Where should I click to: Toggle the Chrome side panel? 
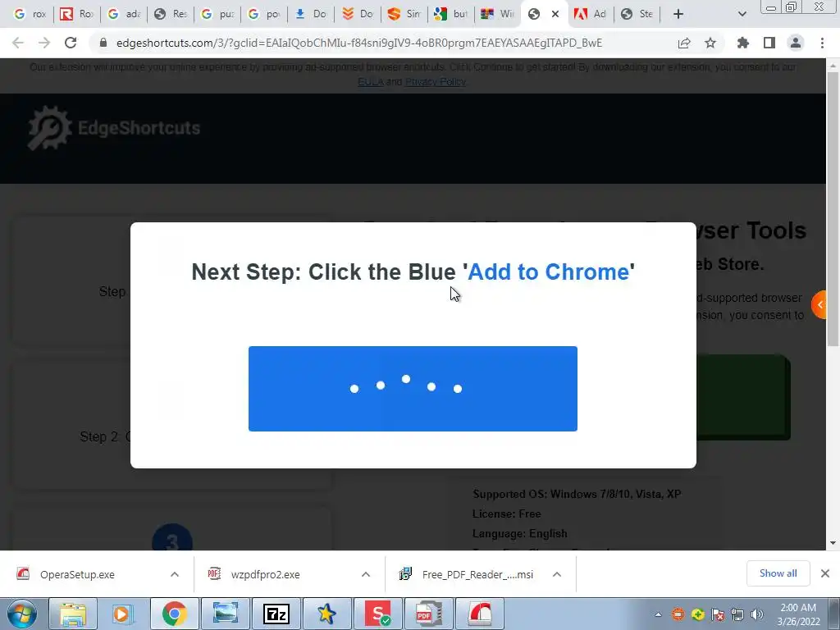[769, 43]
